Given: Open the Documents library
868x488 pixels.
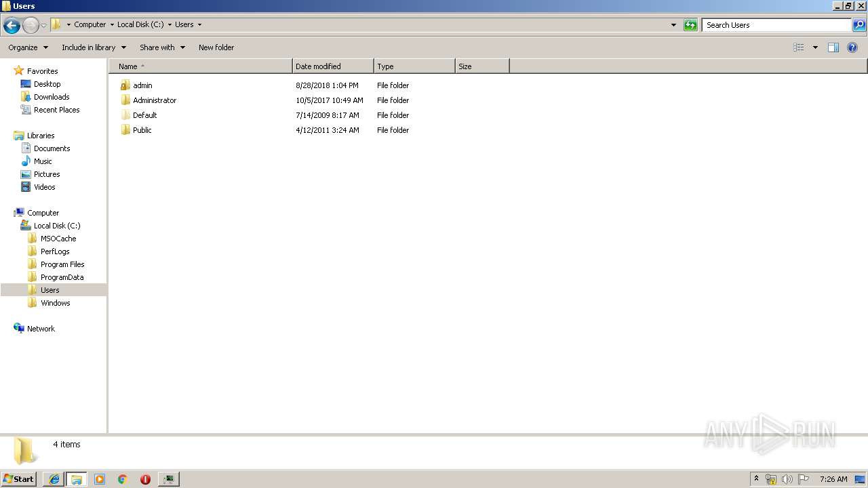Looking at the screenshot, I should [52, 148].
